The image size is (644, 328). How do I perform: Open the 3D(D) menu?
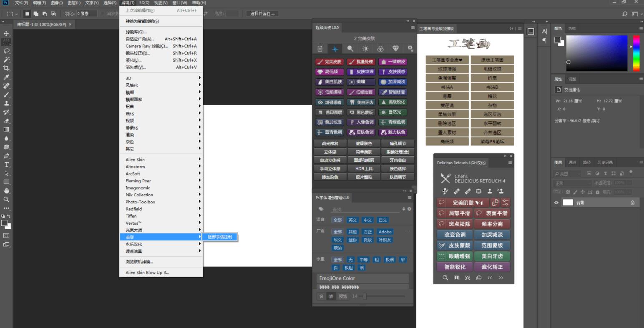click(x=144, y=3)
